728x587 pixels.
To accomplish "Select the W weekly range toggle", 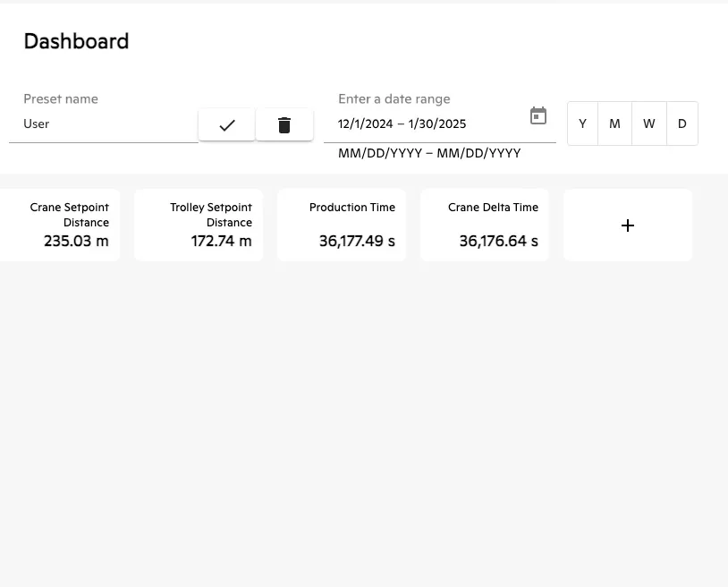I will click(x=649, y=123).
